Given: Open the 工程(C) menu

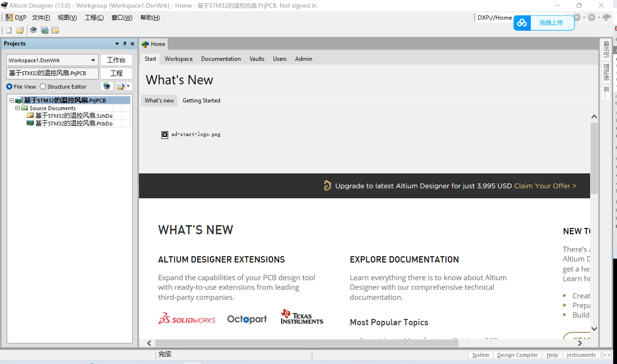Looking at the screenshot, I should click(x=94, y=17).
